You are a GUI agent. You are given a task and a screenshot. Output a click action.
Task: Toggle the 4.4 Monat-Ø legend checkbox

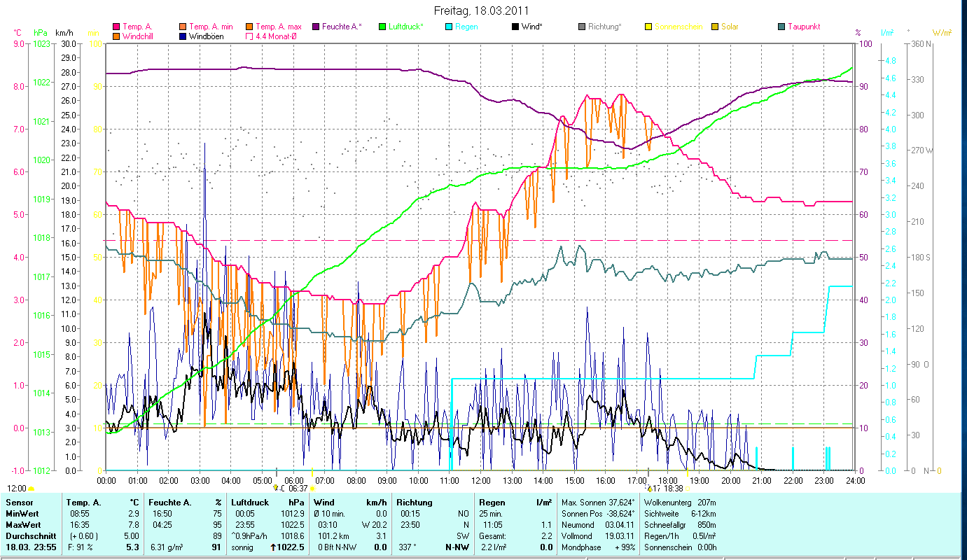249,36
